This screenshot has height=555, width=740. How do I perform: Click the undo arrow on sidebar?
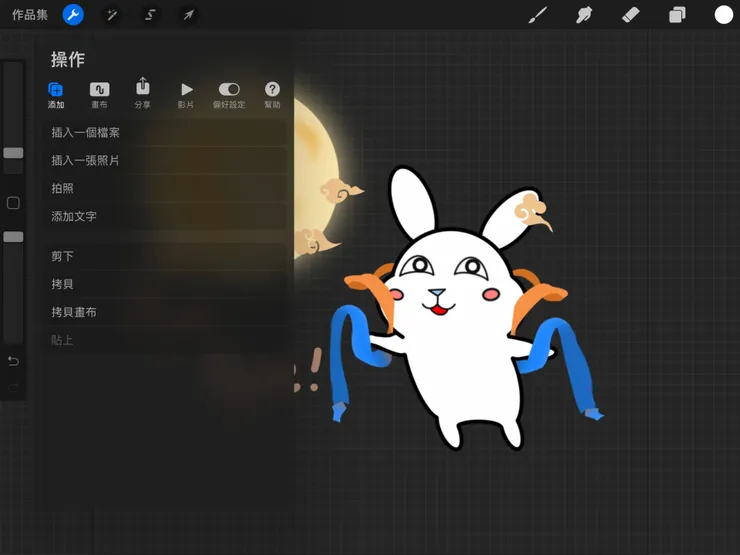pyautogui.click(x=13, y=361)
